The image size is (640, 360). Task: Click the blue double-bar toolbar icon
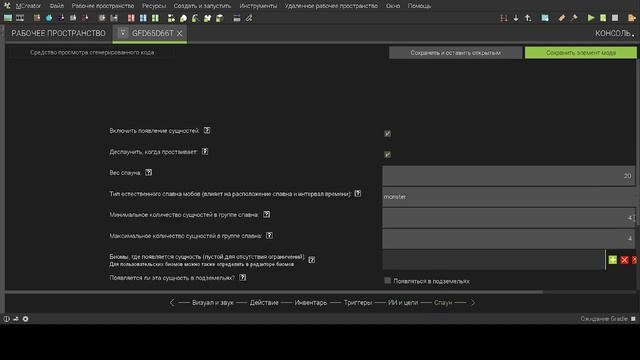click(x=143, y=18)
